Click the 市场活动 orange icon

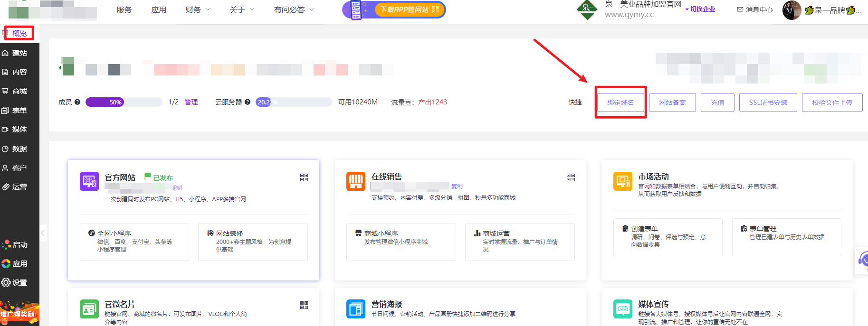[622, 181]
